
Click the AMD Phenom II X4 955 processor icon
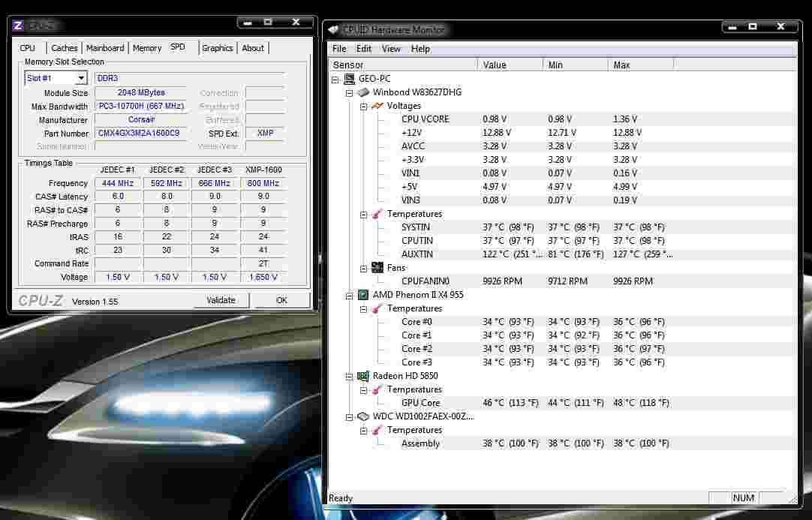pyautogui.click(x=363, y=295)
